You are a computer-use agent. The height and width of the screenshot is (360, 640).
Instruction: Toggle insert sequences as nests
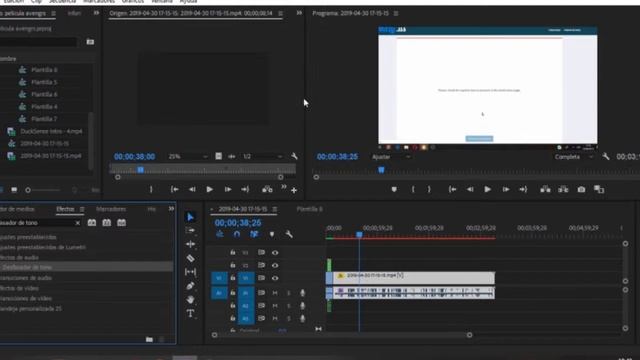click(220, 234)
